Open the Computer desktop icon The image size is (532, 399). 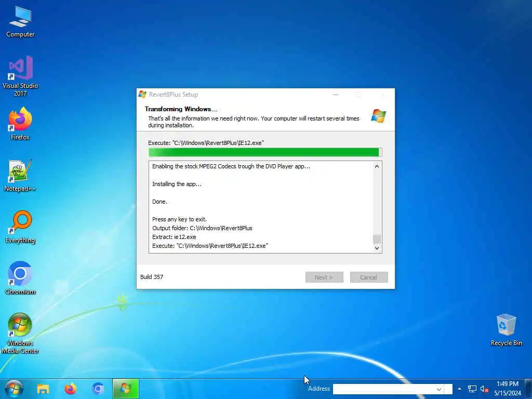pyautogui.click(x=20, y=22)
